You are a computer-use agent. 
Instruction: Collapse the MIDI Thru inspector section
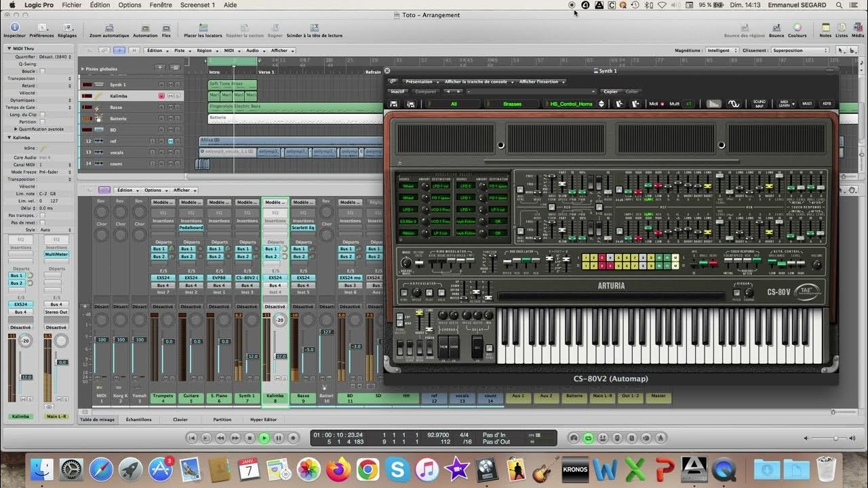pos(9,49)
